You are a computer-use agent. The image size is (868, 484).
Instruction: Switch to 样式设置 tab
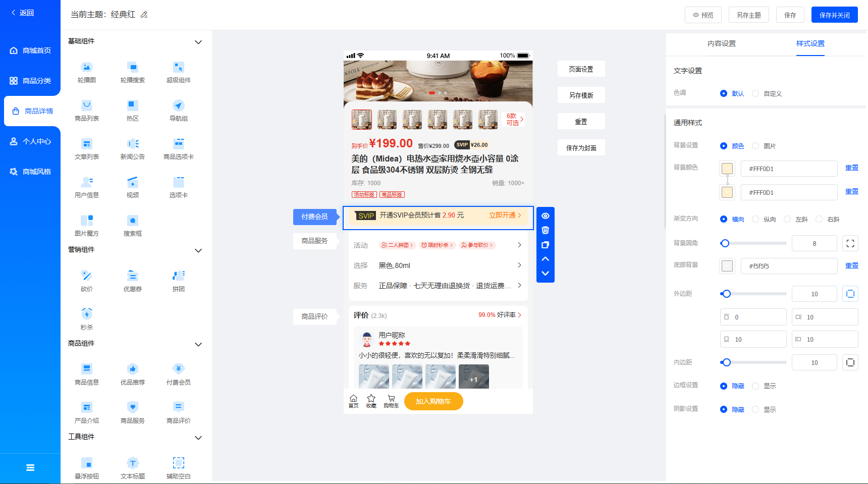click(810, 43)
